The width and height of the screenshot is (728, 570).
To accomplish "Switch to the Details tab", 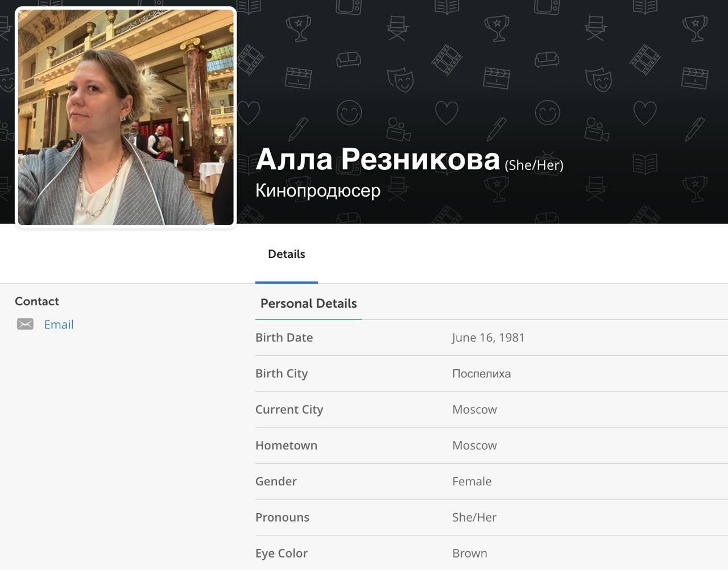I will coord(286,255).
